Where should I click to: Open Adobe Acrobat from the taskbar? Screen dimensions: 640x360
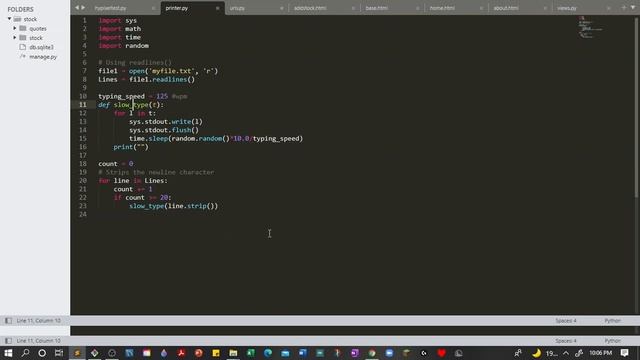181,353
